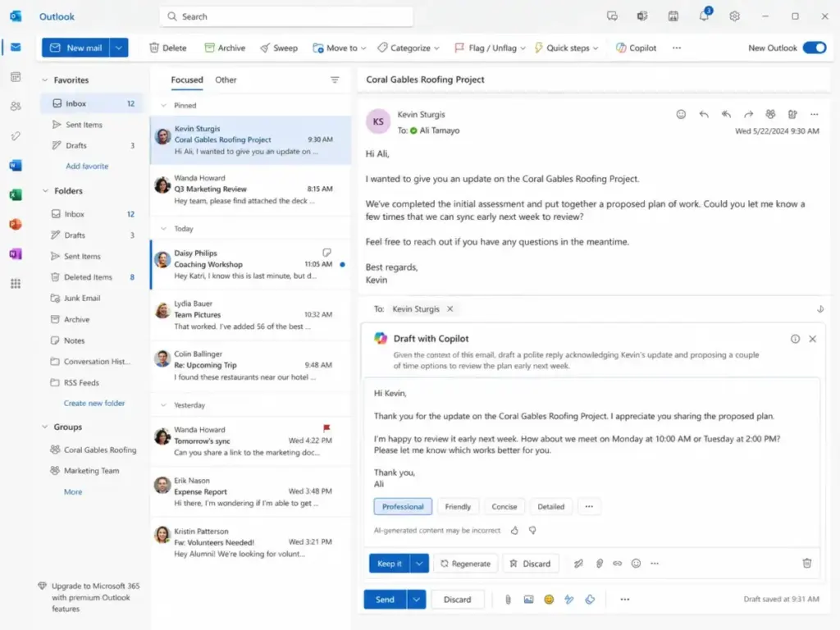The width and height of the screenshot is (840, 630).
Task: Open the Deleted Items folder
Action: (92, 277)
